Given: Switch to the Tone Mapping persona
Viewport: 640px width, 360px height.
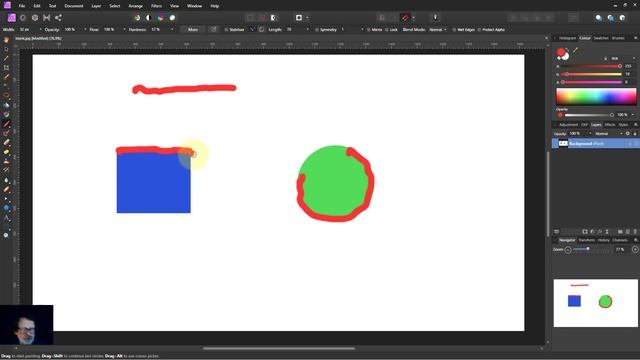Looking at the screenshot, I should (47, 18).
